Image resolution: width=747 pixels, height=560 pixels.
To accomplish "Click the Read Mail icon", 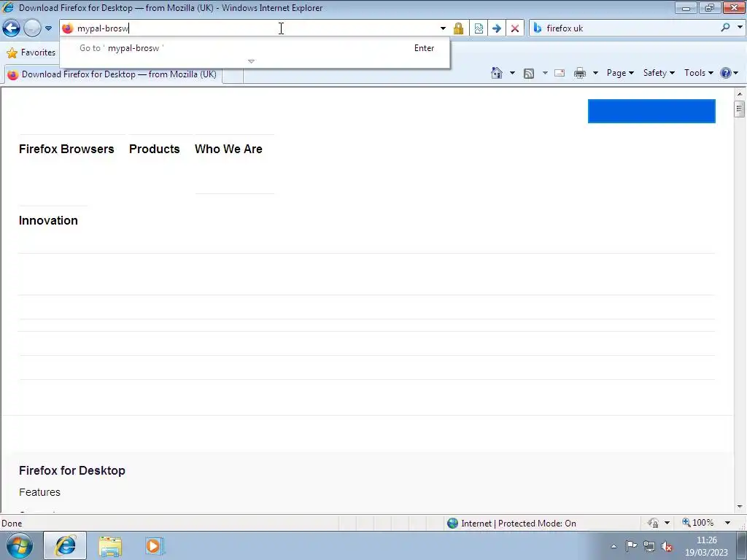I will pos(560,74).
